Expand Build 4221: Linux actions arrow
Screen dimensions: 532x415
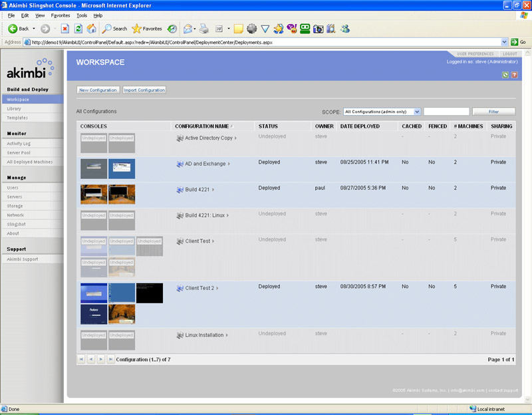point(227,215)
